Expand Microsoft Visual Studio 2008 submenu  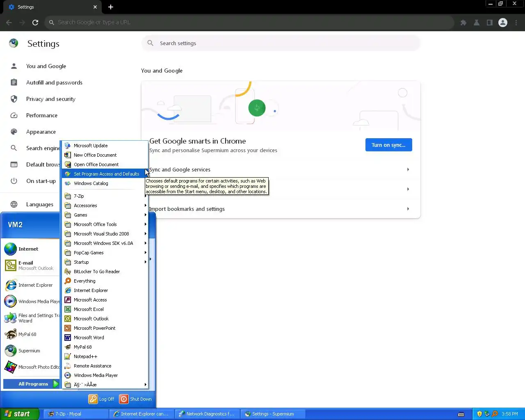tap(105, 234)
